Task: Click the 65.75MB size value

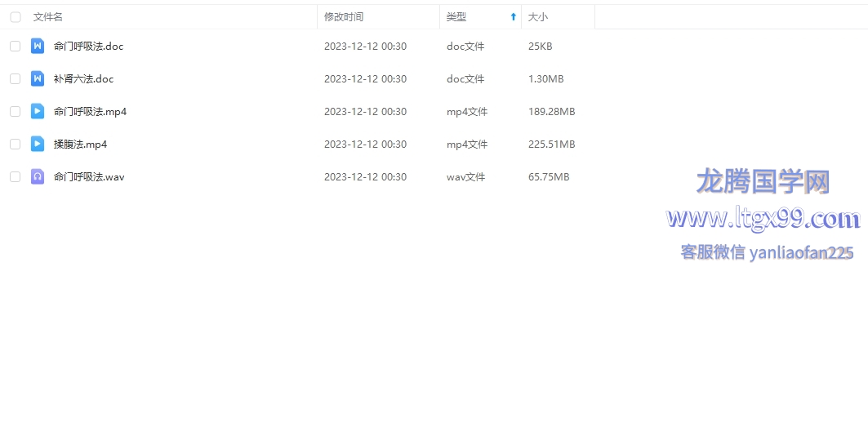Action: (549, 176)
